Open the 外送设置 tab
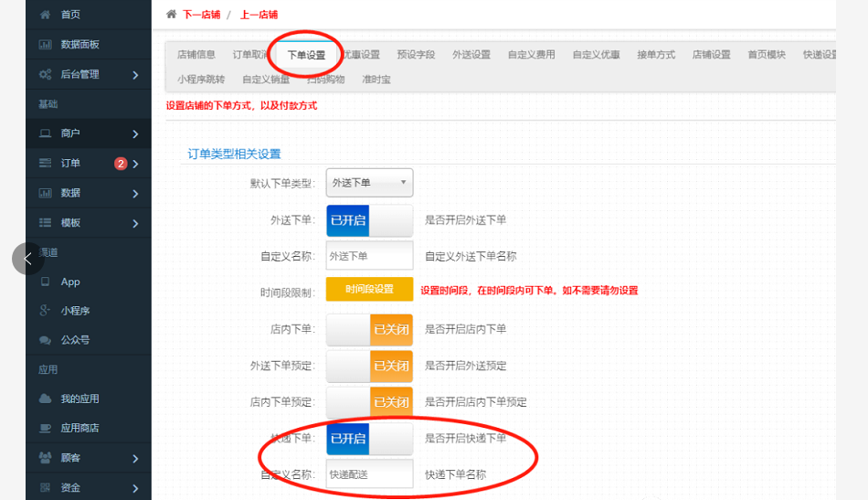Screen dimensions: 868x500 (471, 55)
